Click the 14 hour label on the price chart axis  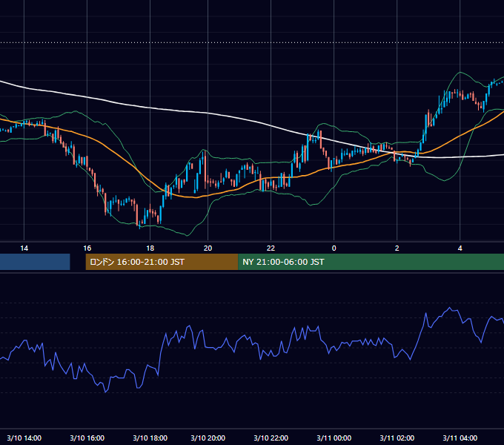(x=24, y=248)
